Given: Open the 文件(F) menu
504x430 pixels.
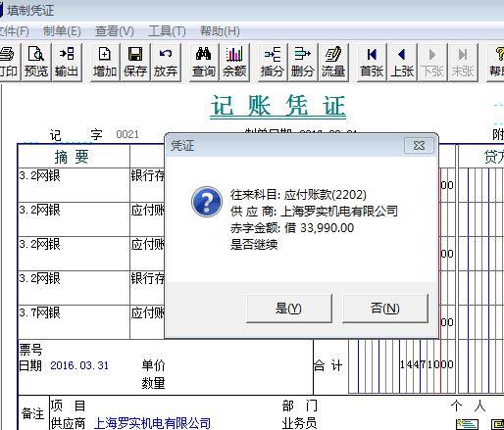Looking at the screenshot, I should (14, 31).
